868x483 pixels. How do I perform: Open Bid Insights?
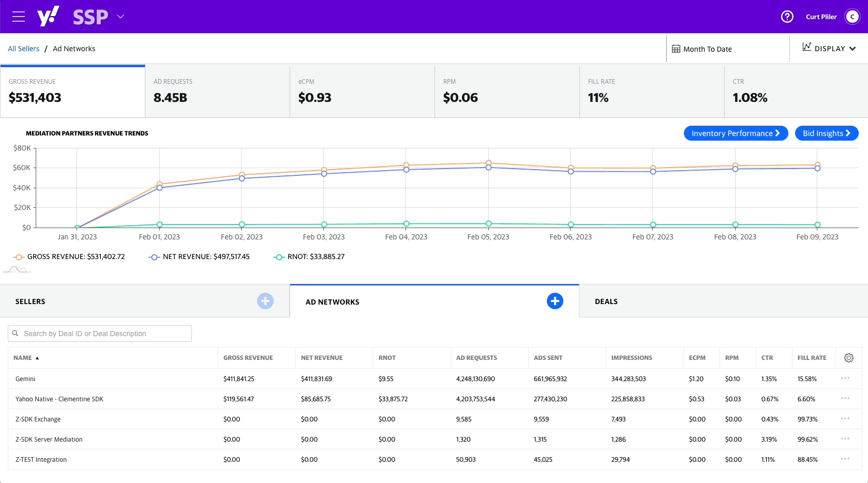point(827,133)
